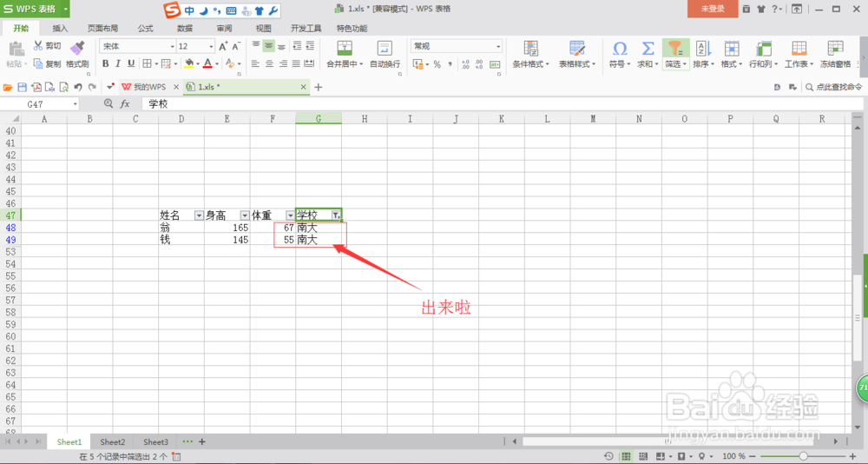Open number format dropdown (常规)
868x464 pixels.
coord(498,46)
